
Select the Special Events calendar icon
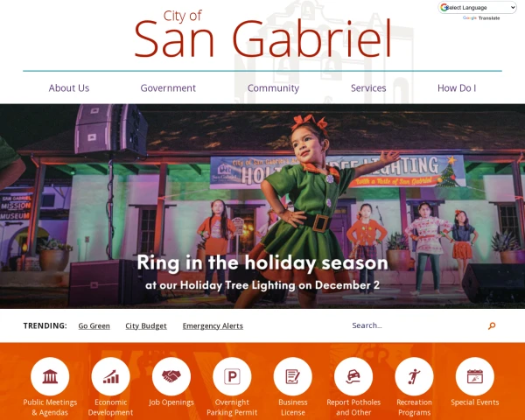coord(475,376)
